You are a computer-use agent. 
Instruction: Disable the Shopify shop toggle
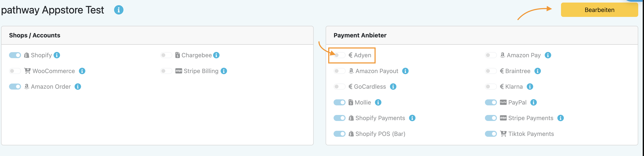coord(15,55)
